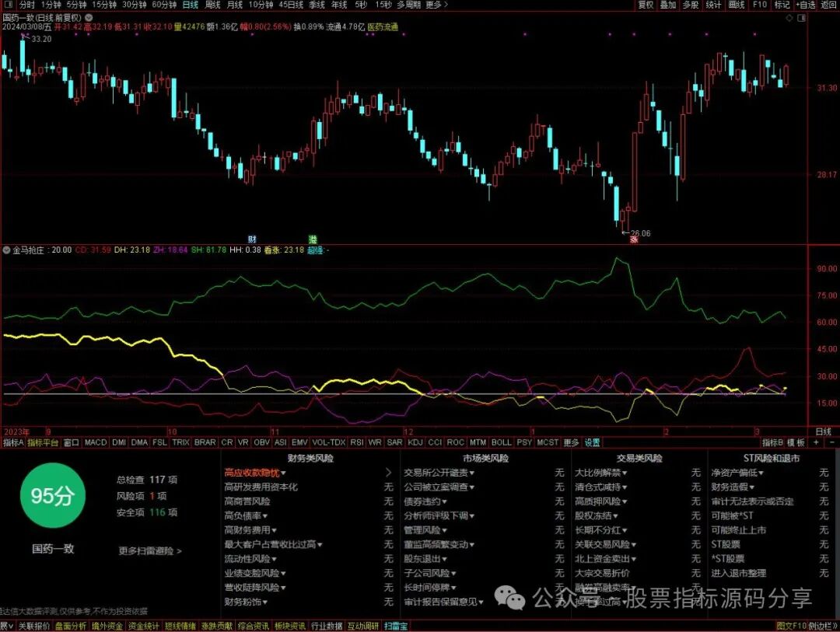This screenshot has width=840, height=632.
Task: Open the 更多 period options at top
Action: (x=436, y=5)
